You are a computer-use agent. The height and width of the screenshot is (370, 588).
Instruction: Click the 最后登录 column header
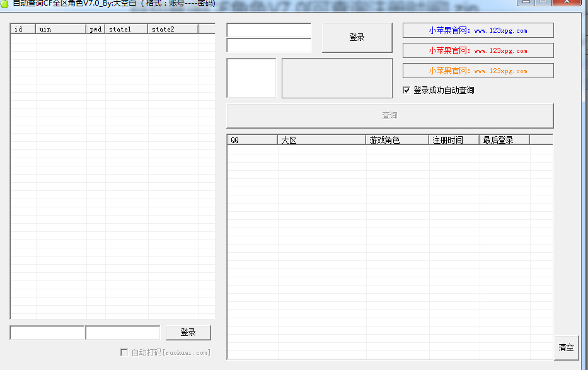click(x=504, y=140)
